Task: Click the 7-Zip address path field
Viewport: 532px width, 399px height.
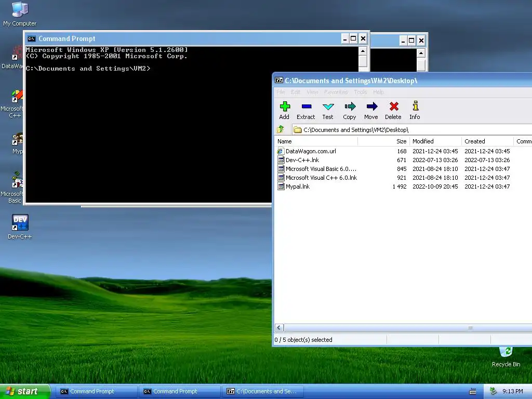Action: tap(412, 129)
